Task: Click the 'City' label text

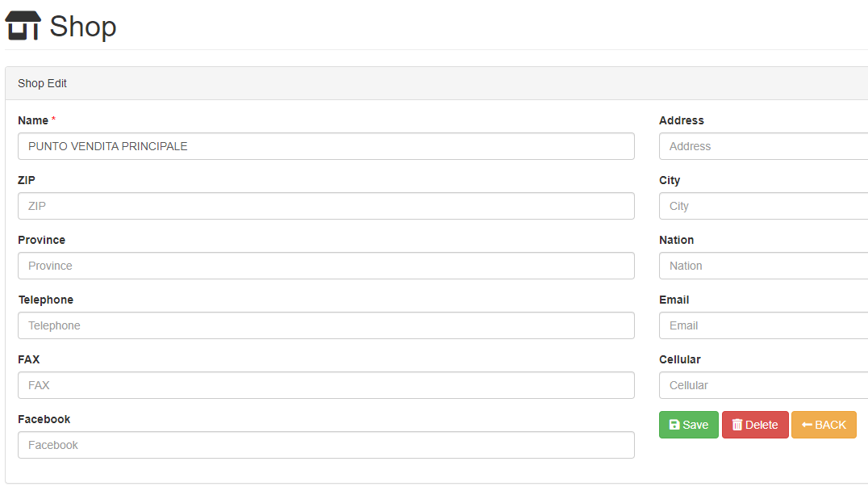Action: [x=670, y=180]
